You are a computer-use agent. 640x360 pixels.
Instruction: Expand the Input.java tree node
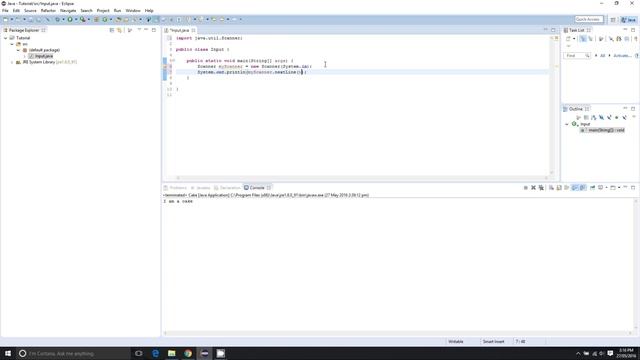pos(25,56)
